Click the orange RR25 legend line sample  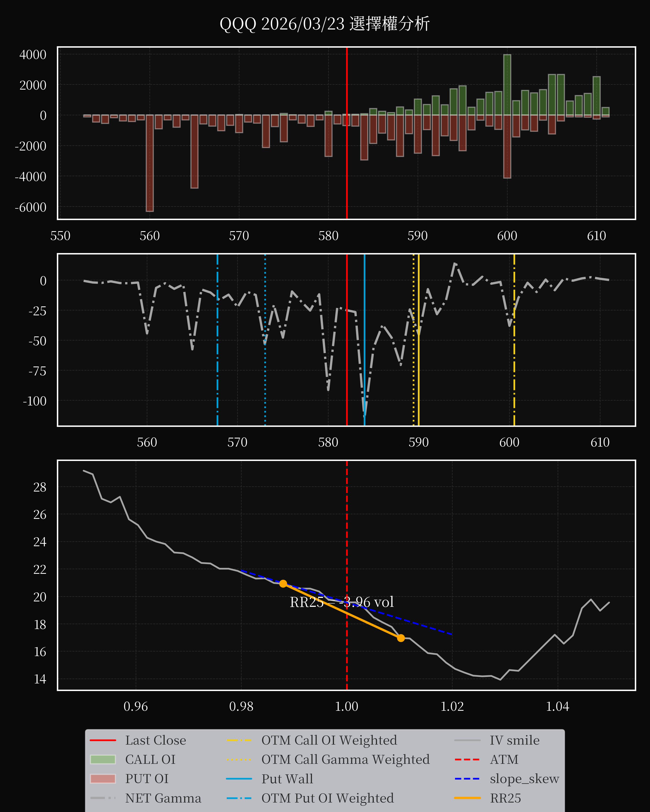pyautogui.click(x=467, y=798)
